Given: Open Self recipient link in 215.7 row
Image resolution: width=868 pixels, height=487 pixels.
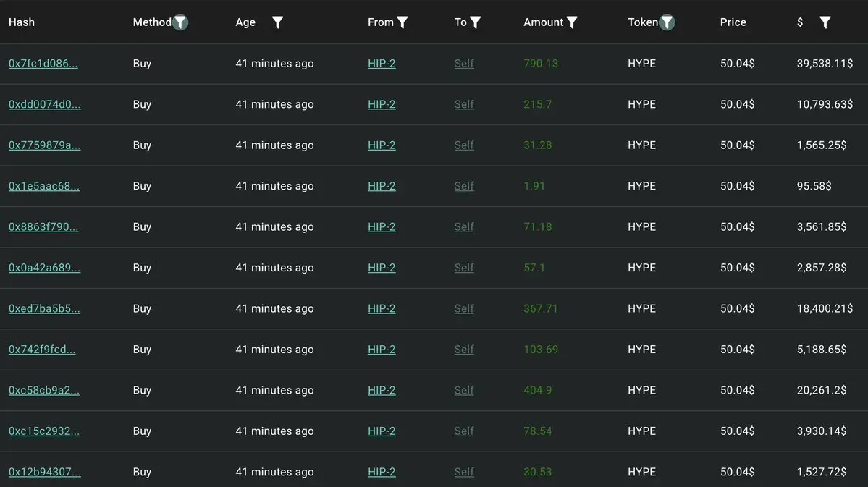Looking at the screenshot, I should 464,104.
